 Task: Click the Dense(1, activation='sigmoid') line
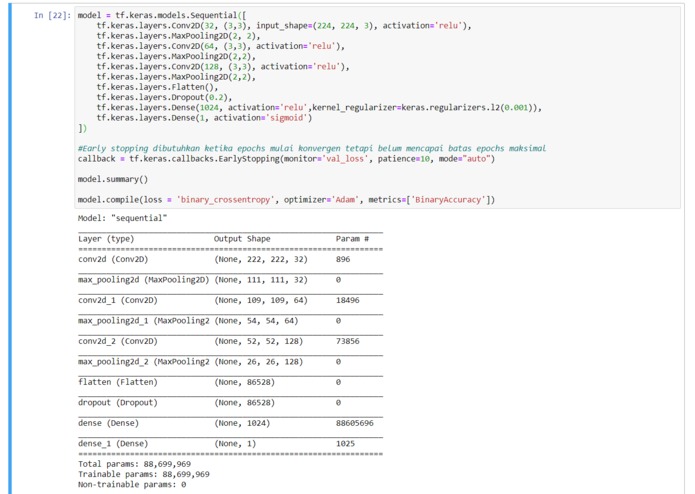point(204,118)
